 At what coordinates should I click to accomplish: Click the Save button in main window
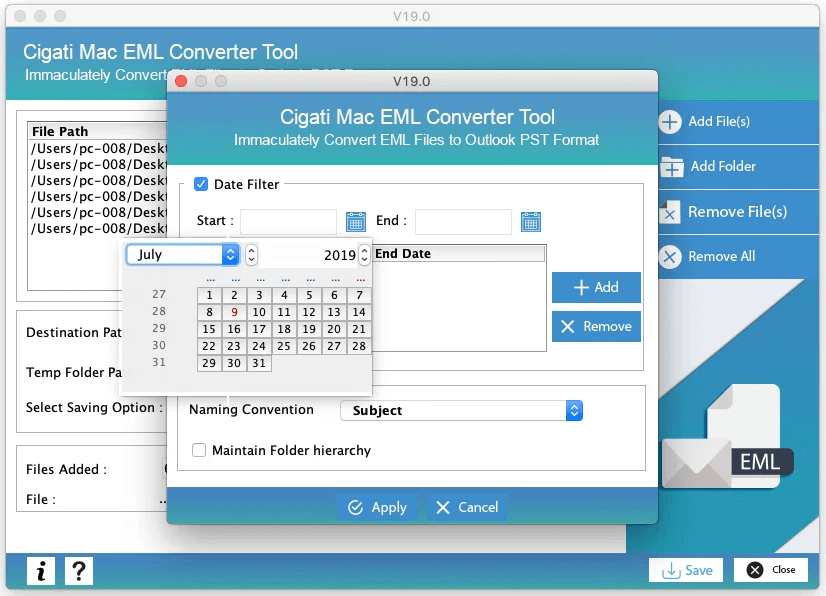coord(686,570)
